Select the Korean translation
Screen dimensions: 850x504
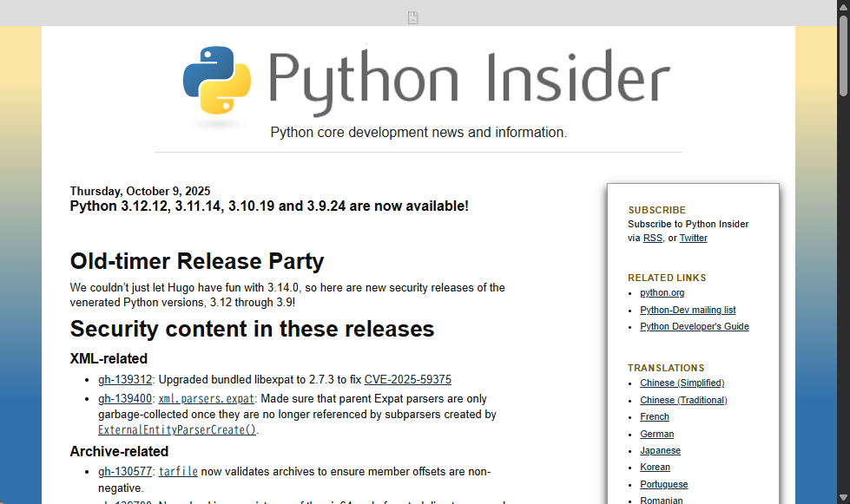pyautogui.click(x=655, y=467)
